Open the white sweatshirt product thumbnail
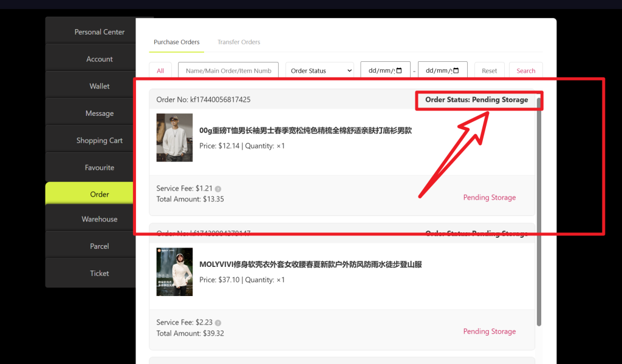 [174, 138]
